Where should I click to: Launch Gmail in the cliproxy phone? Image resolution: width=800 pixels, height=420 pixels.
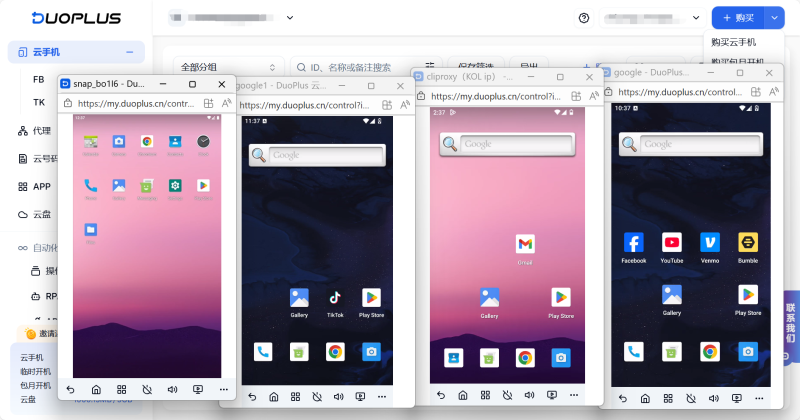click(x=525, y=244)
